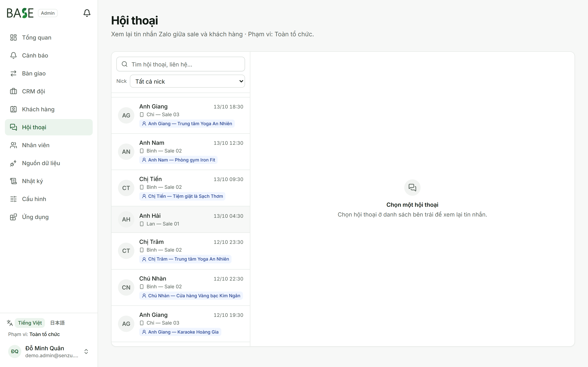The image size is (588, 367).
Task: Open the notifications bell icon
Action: tap(87, 13)
